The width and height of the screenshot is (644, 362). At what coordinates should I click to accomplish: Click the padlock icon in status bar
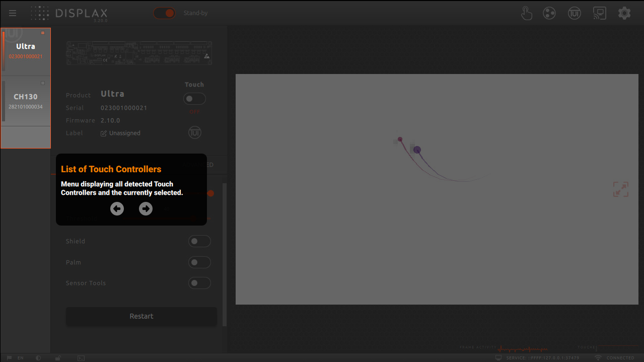tap(58, 358)
